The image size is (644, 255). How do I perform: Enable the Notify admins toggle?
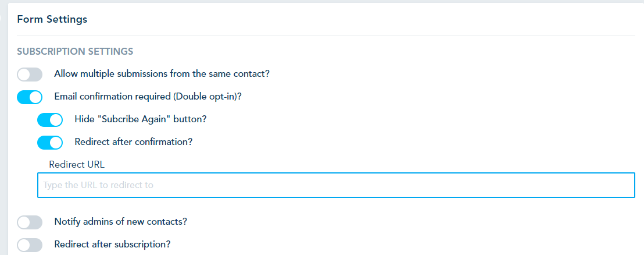tap(30, 222)
